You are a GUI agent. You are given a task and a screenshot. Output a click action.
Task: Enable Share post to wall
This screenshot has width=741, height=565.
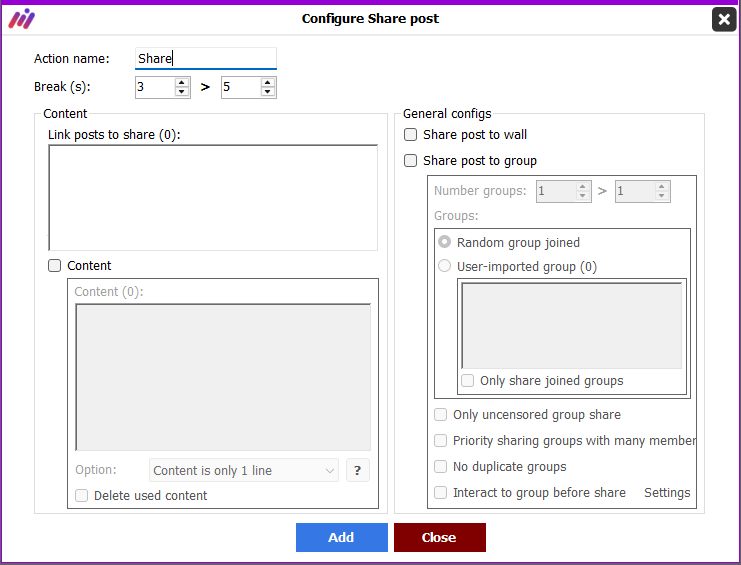tap(410, 135)
